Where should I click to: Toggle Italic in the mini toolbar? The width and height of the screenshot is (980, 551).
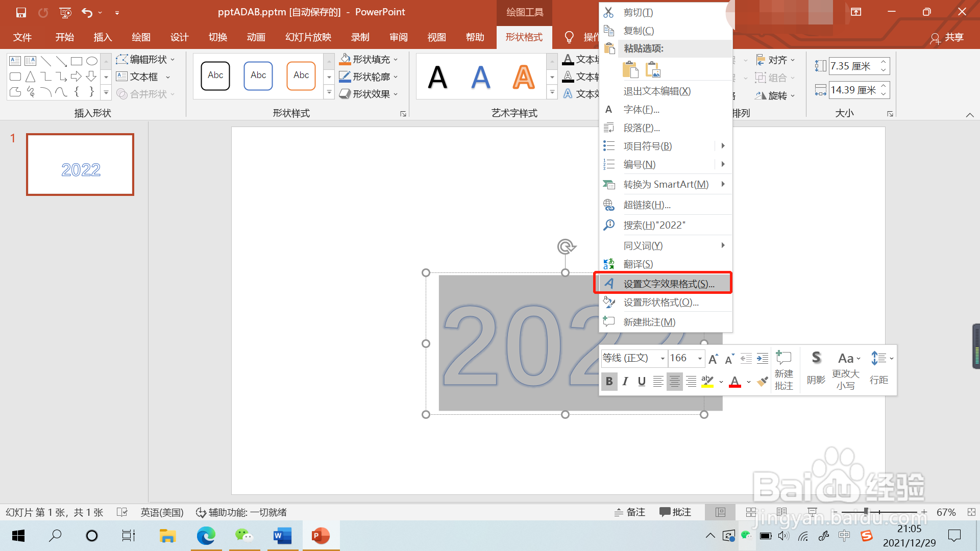(625, 381)
